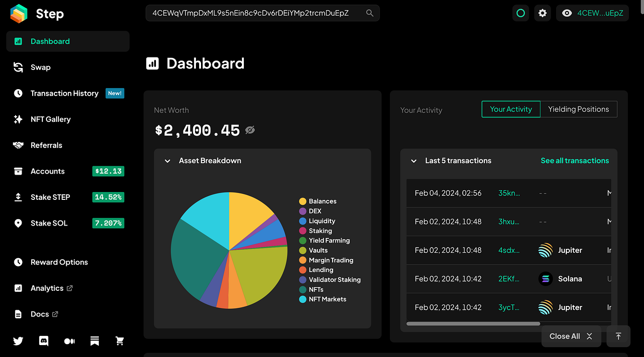Viewport: 644px width, 357px height.
Task: Click the wallet address search field
Action: pos(263,13)
